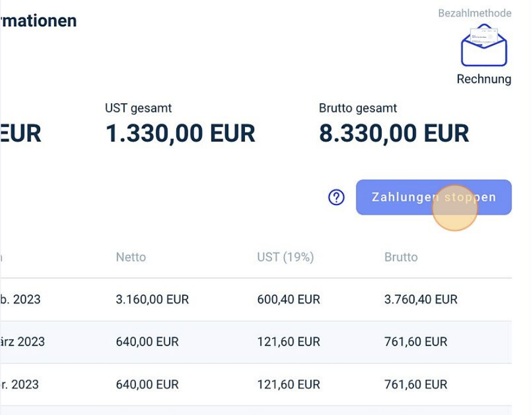This screenshot has width=532, height=415.
Task: Select 640,00 EUR in last visible row
Action: point(147,384)
